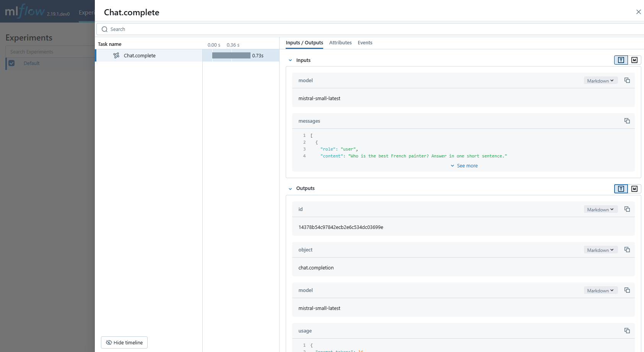Switch Inputs to text rendering mode
The height and width of the screenshot is (352, 644).
pyautogui.click(x=621, y=60)
